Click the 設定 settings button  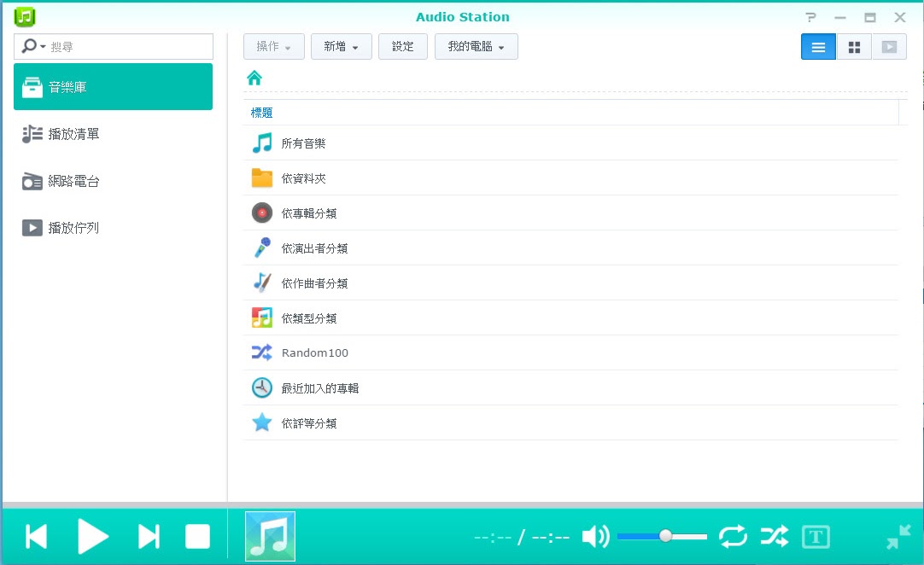coord(403,47)
